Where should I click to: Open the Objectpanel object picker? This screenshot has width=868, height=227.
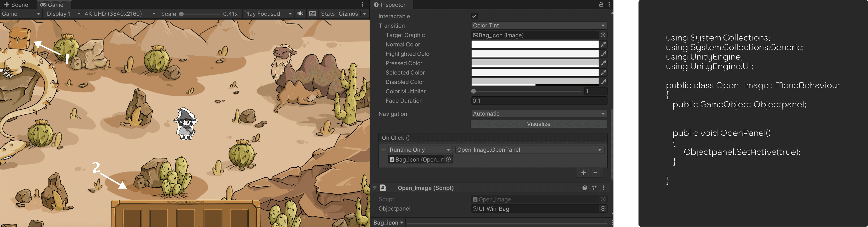603,209
